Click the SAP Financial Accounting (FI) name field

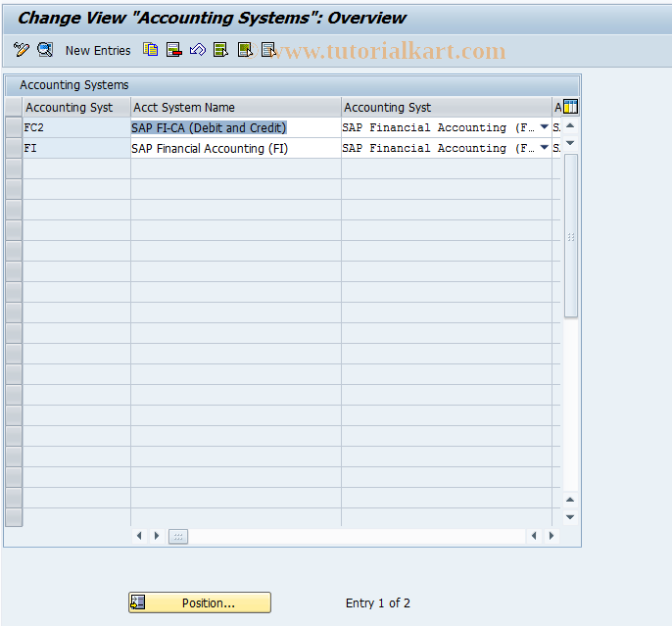pyautogui.click(x=236, y=148)
